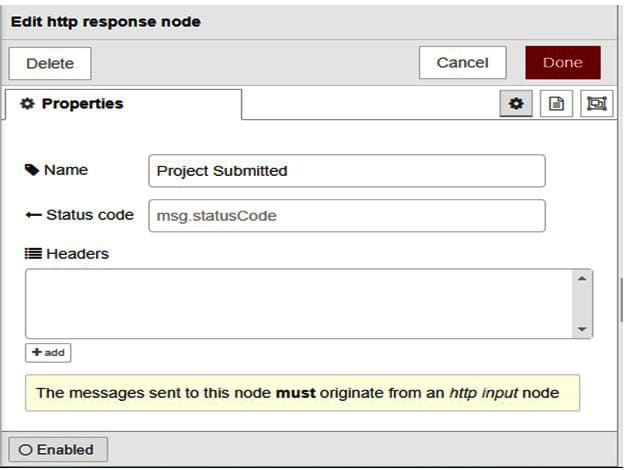The width and height of the screenshot is (625, 470).
Task: Toggle the Enabled node state
Action: tap(57, 450)
